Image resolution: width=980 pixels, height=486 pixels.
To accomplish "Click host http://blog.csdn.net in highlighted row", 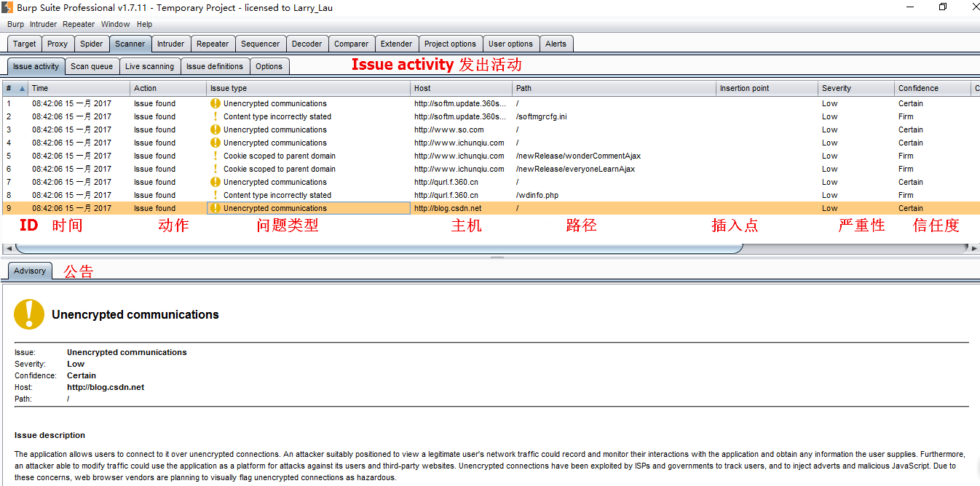I will pyautogui.click(x=448, y=208).
